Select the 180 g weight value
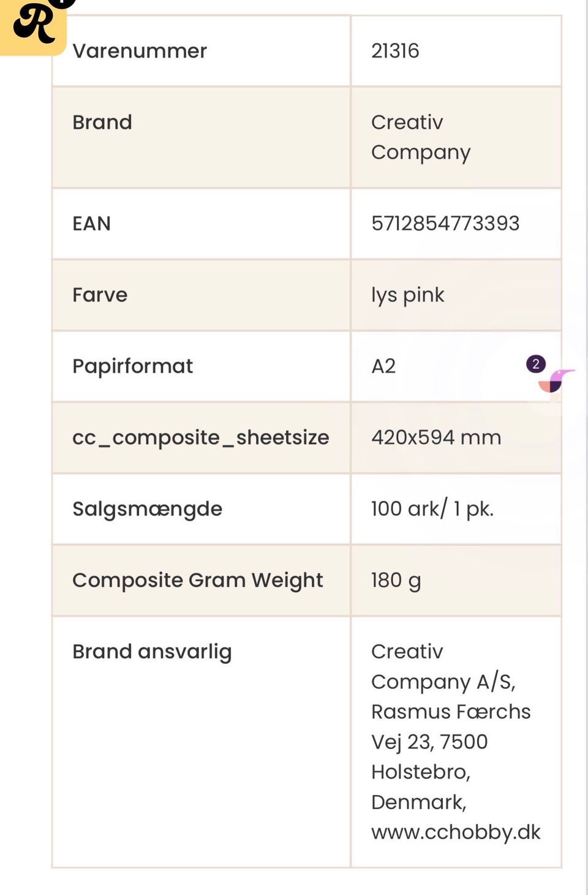 [x=396, y=580]
